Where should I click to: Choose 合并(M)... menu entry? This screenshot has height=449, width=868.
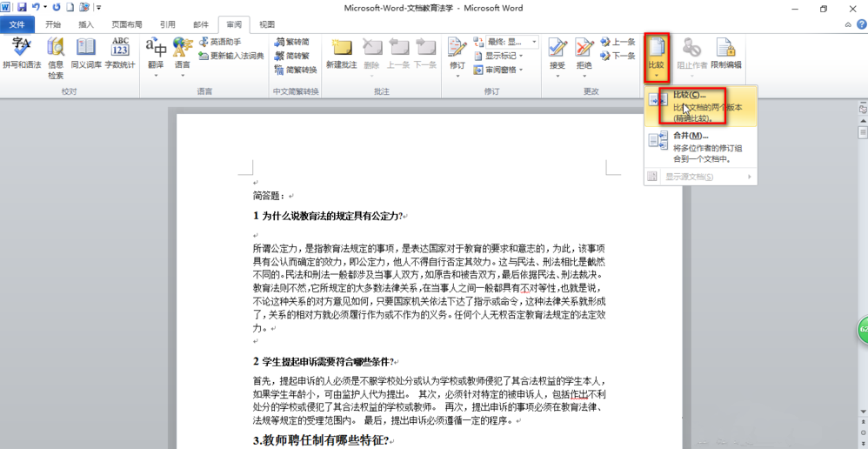701,147
